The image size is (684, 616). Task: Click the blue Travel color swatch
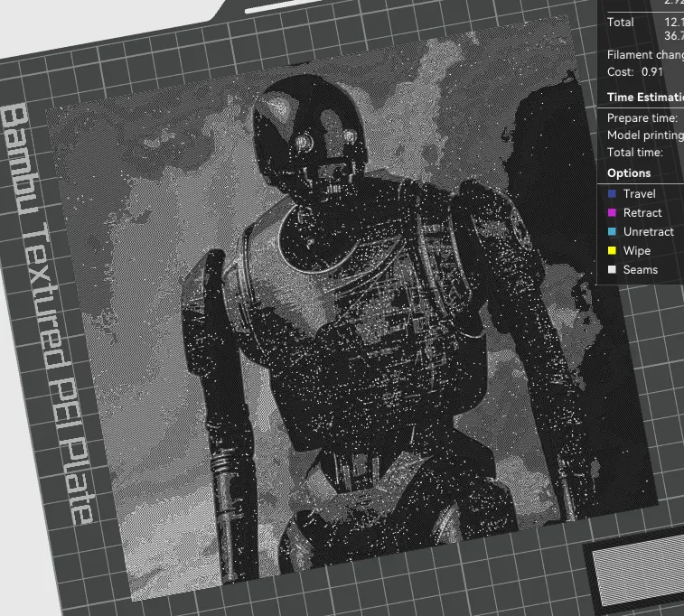612,193
